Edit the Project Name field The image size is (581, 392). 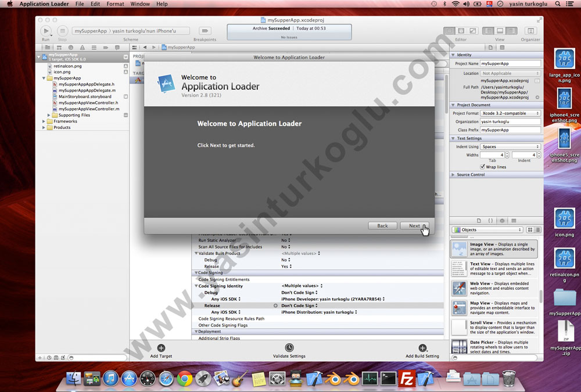(510, 63)
